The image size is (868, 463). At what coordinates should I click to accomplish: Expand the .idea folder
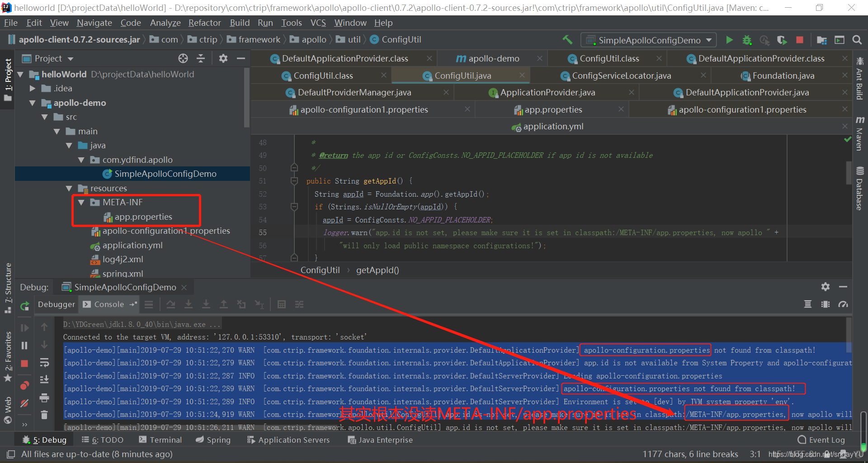[x=33, y=89]
